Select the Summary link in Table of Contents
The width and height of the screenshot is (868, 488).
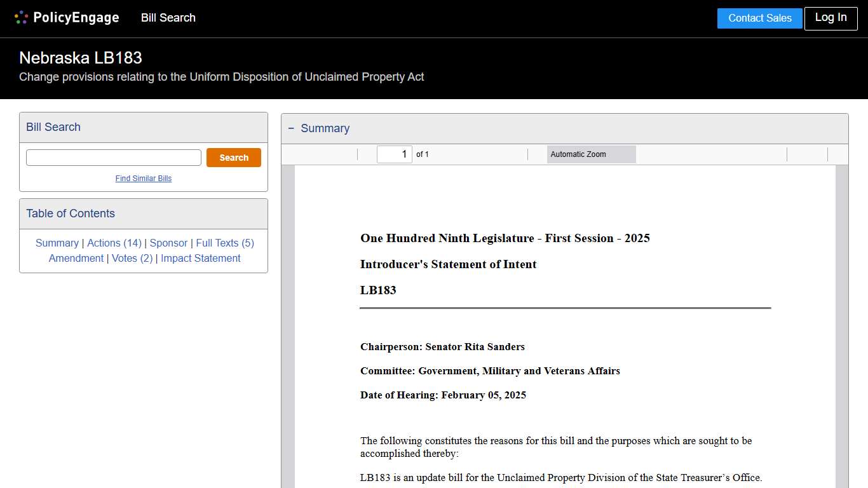(x=57, y=243)
